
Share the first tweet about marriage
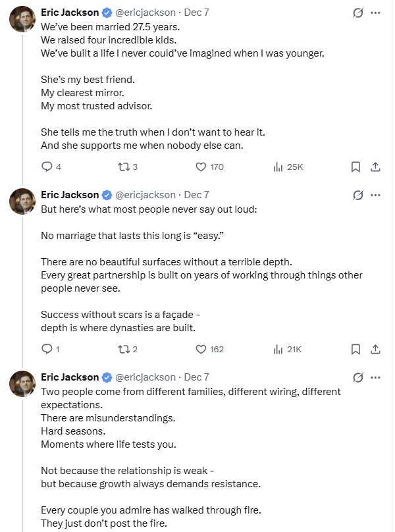[x=375, y=167]
